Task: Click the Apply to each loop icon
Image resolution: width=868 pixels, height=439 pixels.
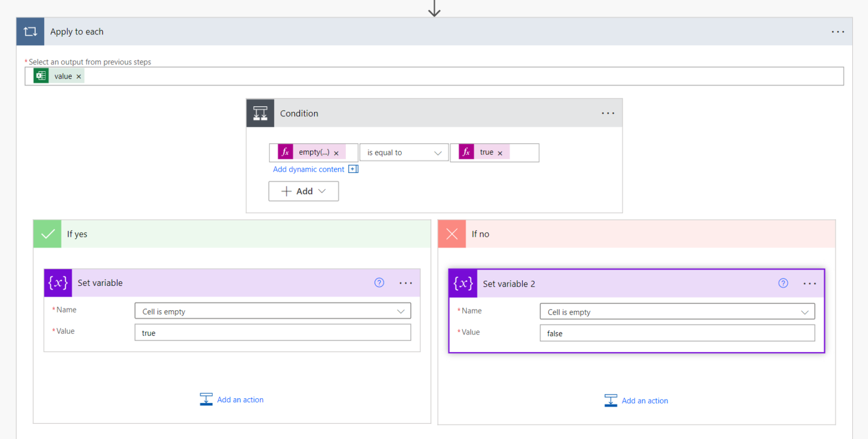Action: [30, 31]
